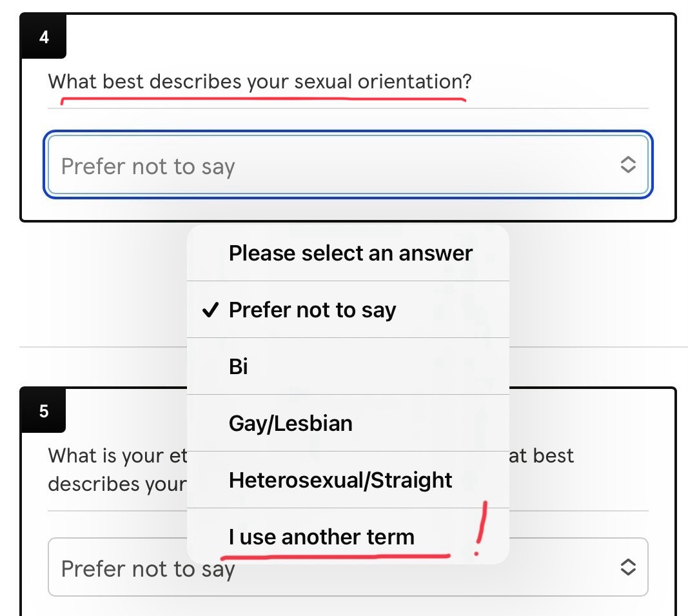Click the up-down chevron in question 4's dropdown
Viewport: 688px width, 616px height.
click(x=628, y=164)
